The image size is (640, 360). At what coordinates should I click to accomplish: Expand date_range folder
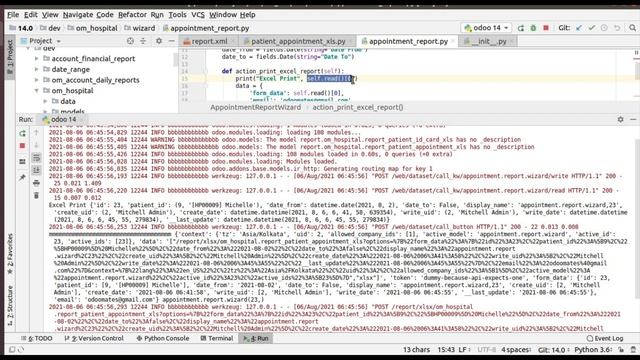tap(36, 69)
